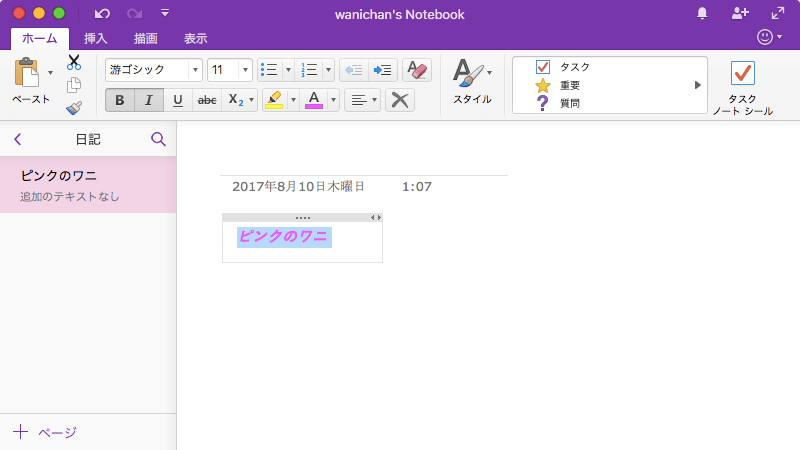The height and width of the screenshot is (450, 800).
Task: Apply the 質問 question tag
Action: pos(558,103)
